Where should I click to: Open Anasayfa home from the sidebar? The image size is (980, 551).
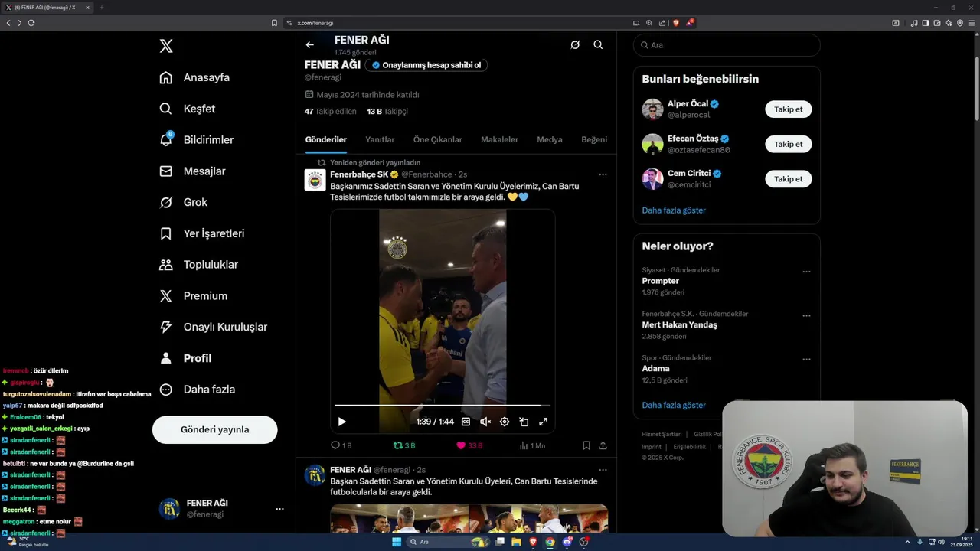194,77
